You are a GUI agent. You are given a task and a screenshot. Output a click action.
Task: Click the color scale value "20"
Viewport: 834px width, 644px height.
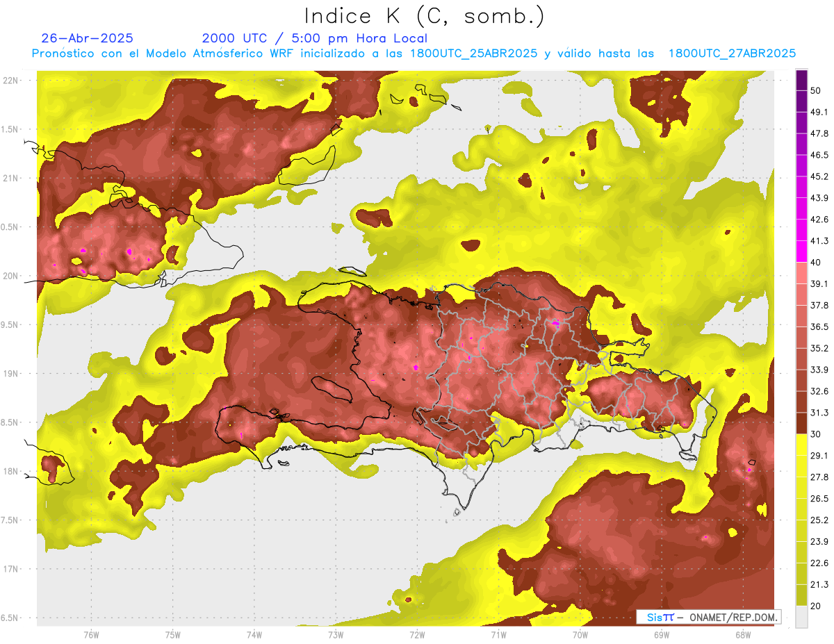tap(817, 606)
